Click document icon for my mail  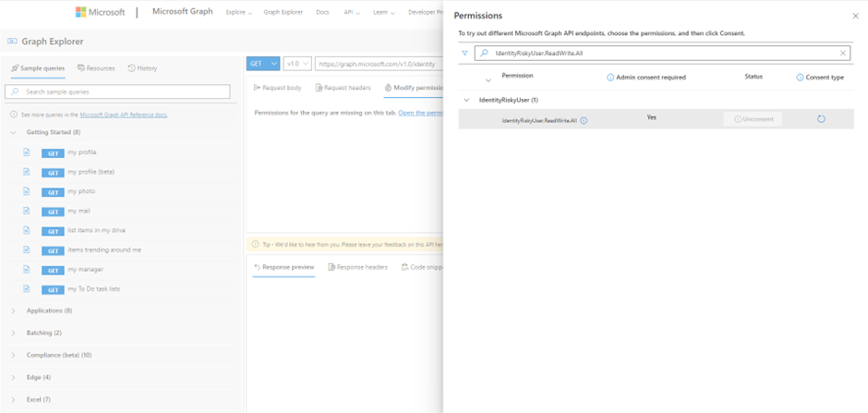[27, 211]
